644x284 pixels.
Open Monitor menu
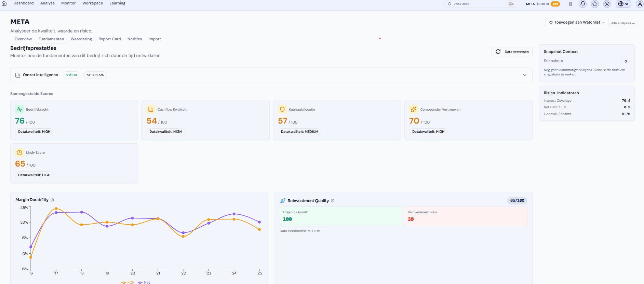click(x=68, y=3)
